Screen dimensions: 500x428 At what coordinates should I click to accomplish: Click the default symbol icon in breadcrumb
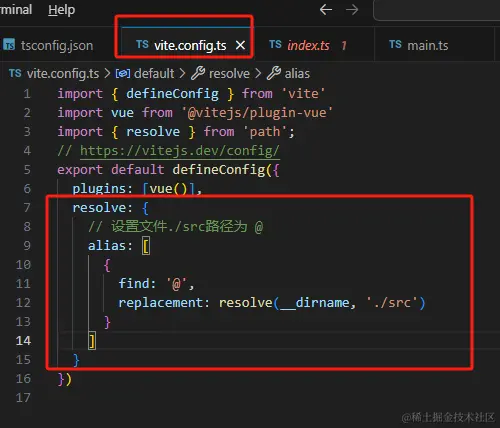(x=123, y=73)
